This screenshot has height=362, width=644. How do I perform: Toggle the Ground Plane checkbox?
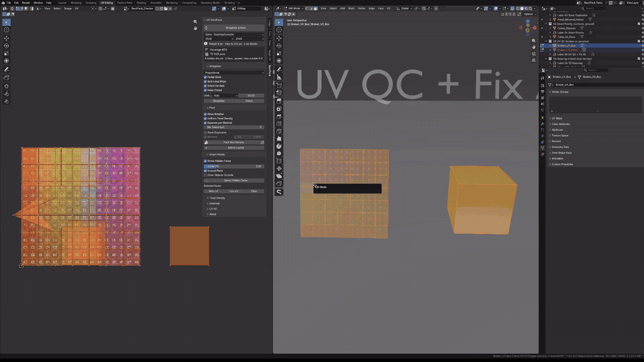(205, 171)
